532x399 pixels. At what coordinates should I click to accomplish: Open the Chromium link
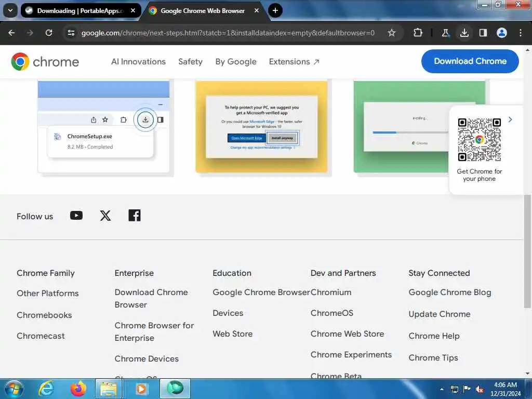331,292
